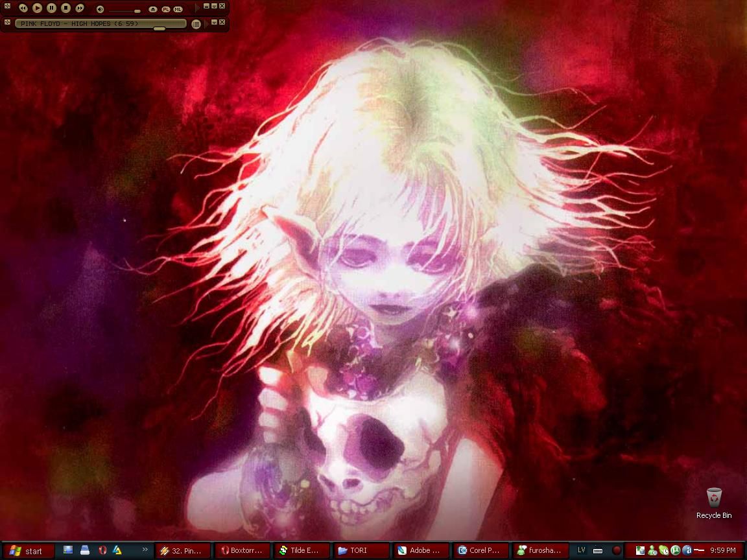Skip to the previous track in Winamp

coord(23,8)
